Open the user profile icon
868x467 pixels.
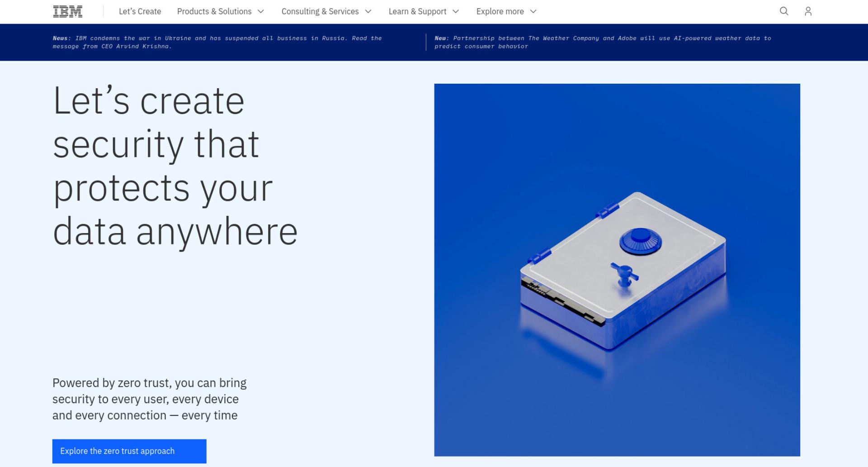(808, 11)
